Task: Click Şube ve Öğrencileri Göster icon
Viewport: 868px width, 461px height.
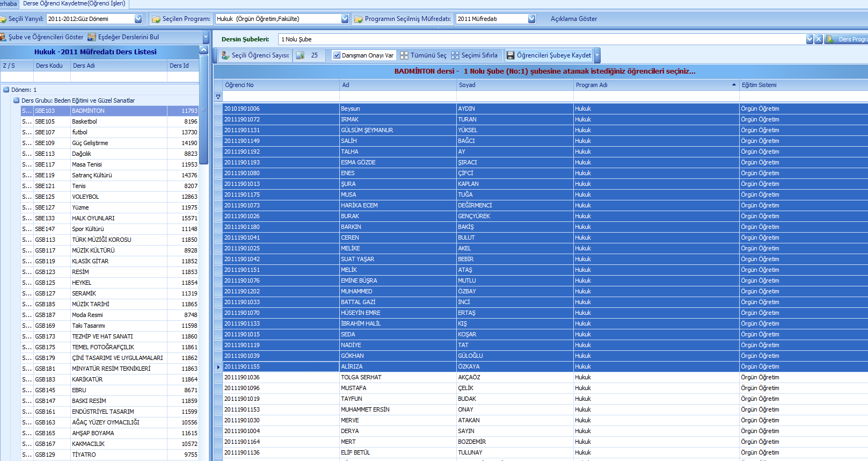Action: tap(3, 37)
